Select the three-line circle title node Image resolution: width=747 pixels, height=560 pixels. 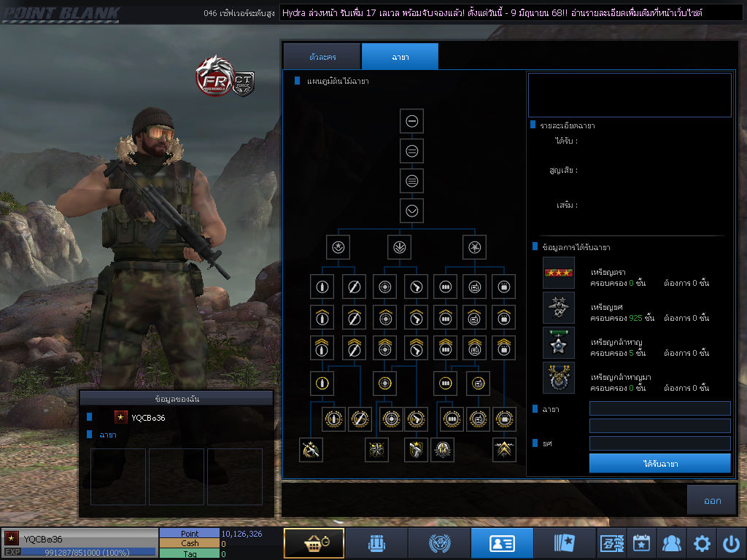[412, 181]
